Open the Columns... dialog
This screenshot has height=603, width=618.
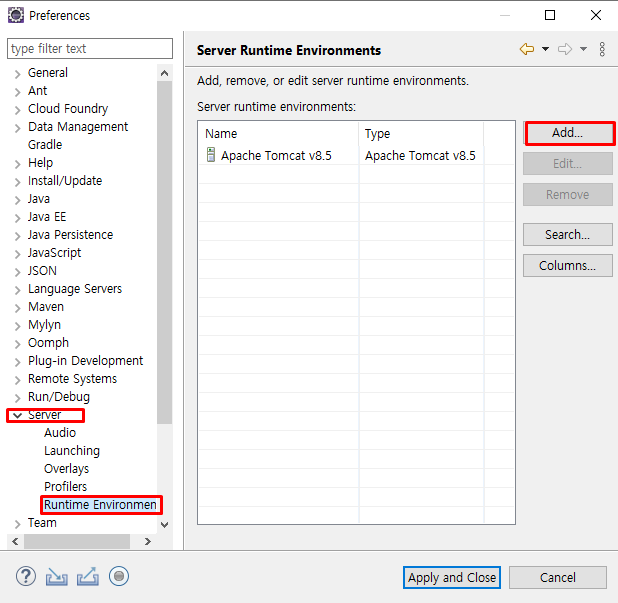[568, 266]
